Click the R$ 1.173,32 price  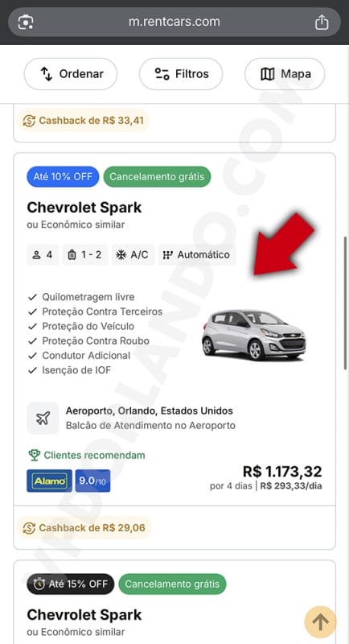pyautogui.click(x=282, y=471)
